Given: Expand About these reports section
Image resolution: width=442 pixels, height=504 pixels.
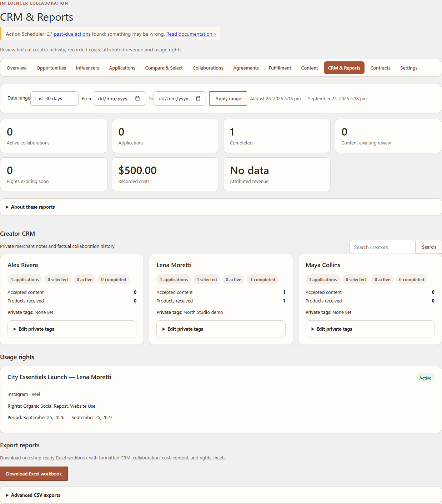Looking at the screenshot, I should [x=221, y=207].
